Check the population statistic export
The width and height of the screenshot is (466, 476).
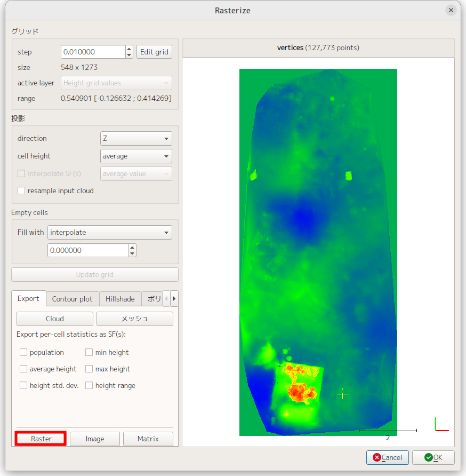point(23,352)
